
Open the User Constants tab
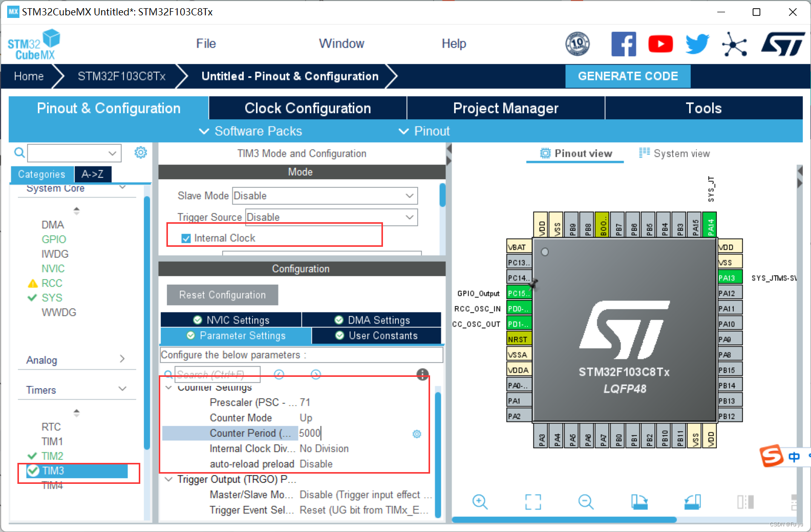point(376,335)
